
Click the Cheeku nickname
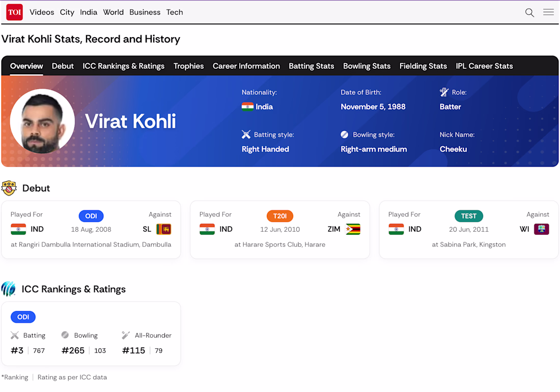pyautogui.click(x=453, y=149)
